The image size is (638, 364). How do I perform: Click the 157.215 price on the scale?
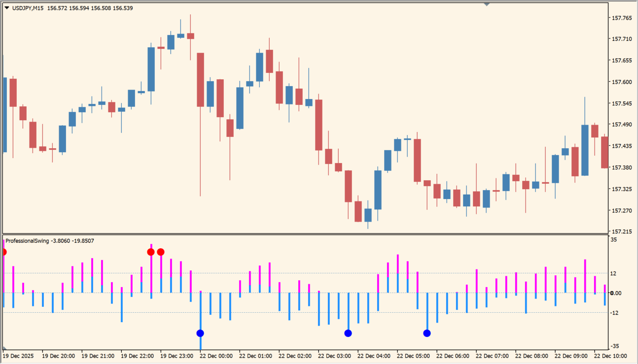[x=621, y=232]
